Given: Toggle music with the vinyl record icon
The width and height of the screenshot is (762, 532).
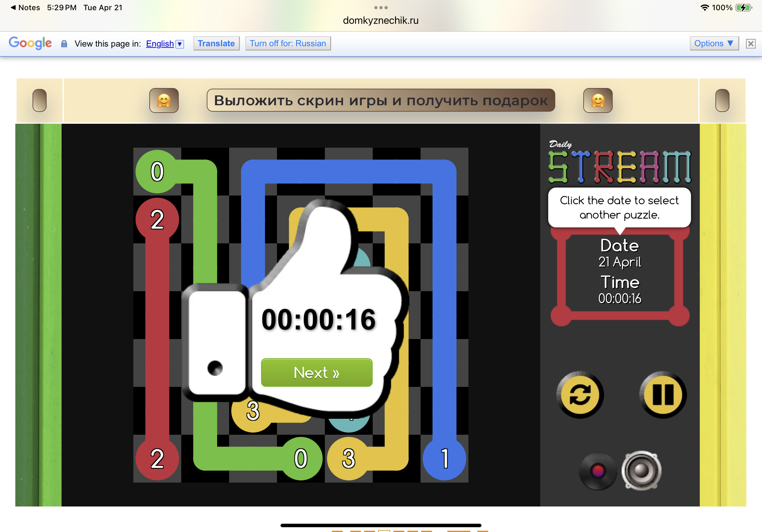Looking at the screenshot, I should [x=598, y=471].
